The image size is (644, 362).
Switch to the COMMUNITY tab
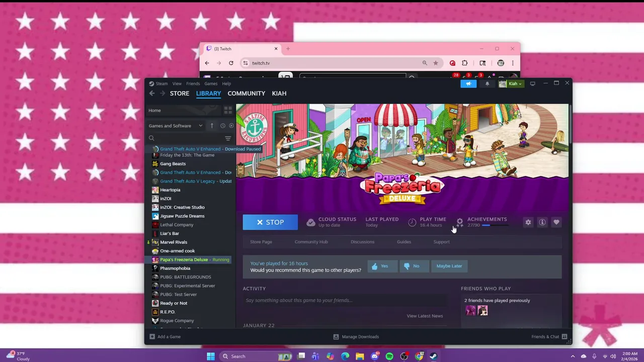(246, 94)
